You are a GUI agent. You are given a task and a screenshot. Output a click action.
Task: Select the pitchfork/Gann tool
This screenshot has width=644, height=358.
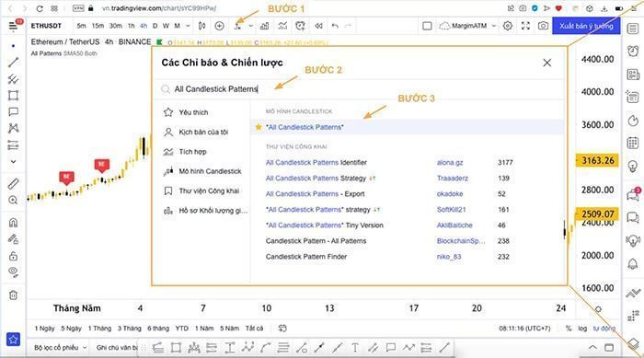pyautogui.click(x=13, y=79)
